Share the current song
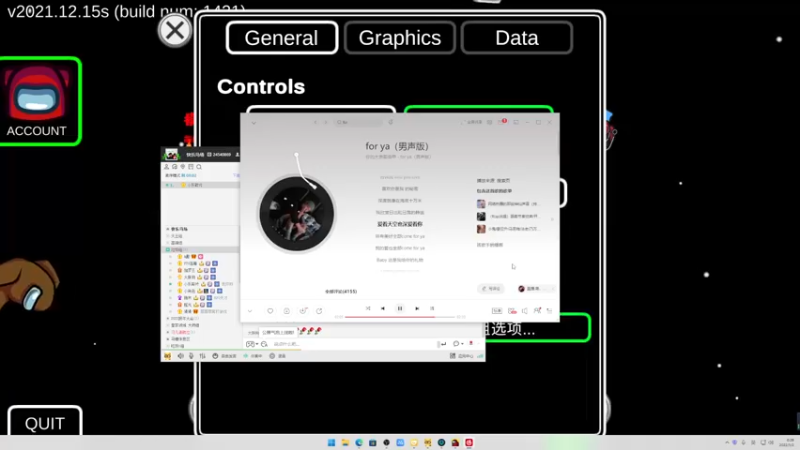Screen dimensions: 800x450 tap(319, 311)
